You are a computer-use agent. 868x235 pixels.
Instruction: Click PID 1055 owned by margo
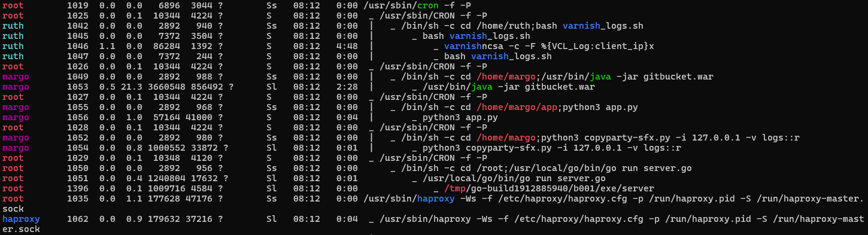click(x=78, y=108)
